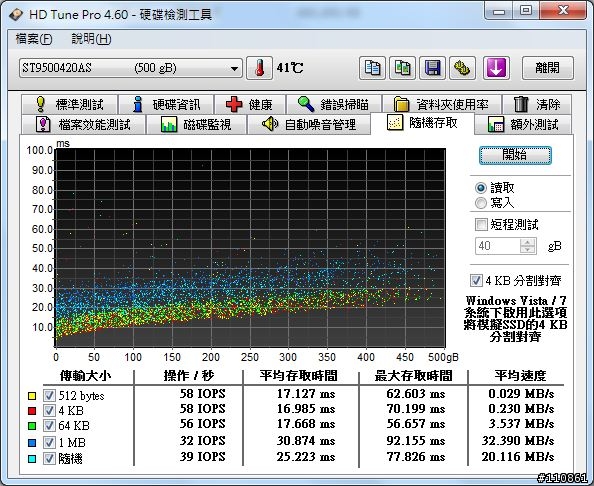Click the copy text to clipboard icon
The width and height of the screenshot is (594, 486).
tap(372, 68)
